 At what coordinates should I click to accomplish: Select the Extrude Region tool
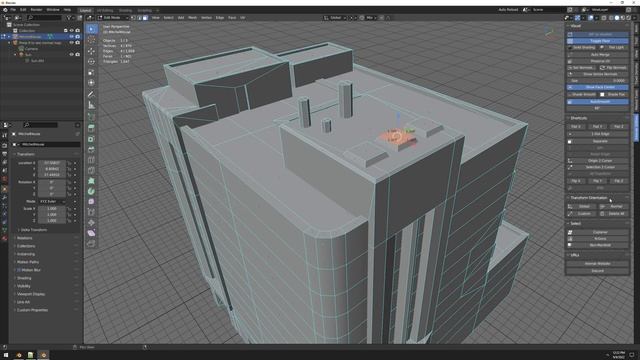[91, 128]
